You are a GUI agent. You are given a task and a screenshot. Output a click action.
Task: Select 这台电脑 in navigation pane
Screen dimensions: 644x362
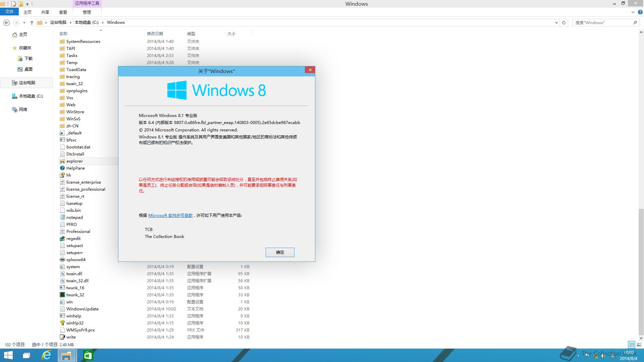pyautogui.click(x=27, y=83)
